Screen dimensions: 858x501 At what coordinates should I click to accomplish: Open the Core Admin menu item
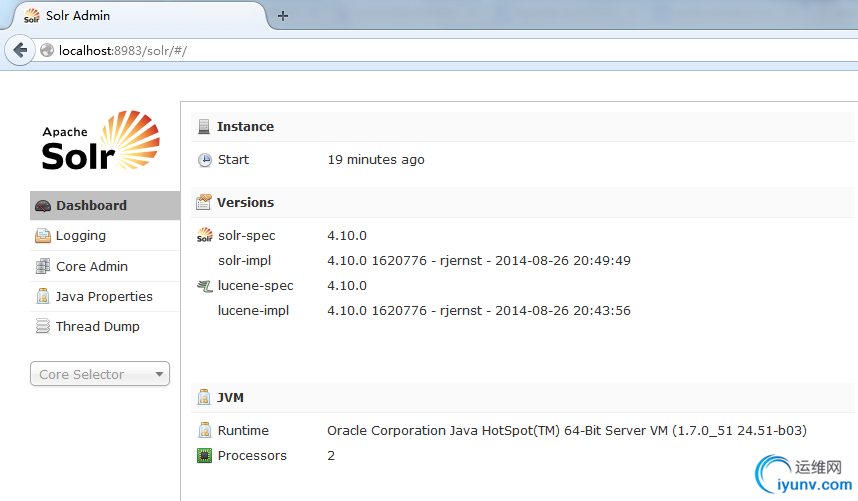coord(105,266)
